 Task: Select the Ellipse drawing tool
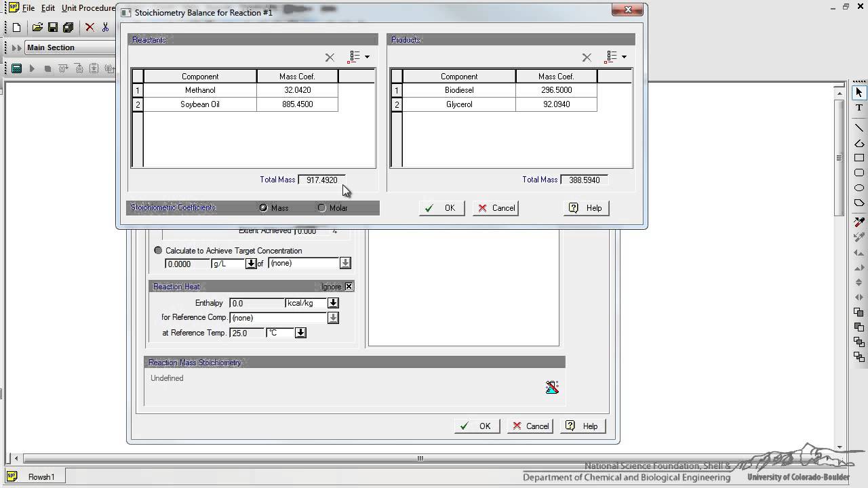pyautogui.click(x=859, y=188)
